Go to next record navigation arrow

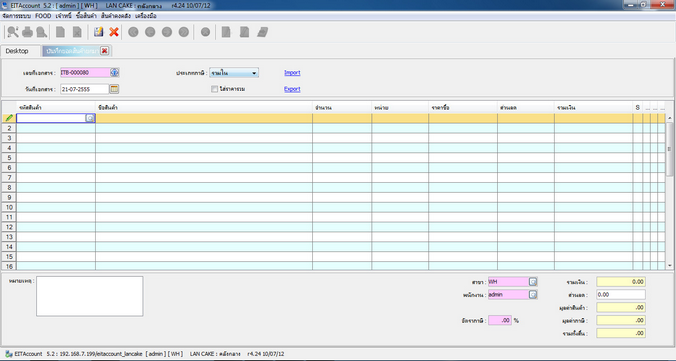pyautogui.click(x=167, y=32)
